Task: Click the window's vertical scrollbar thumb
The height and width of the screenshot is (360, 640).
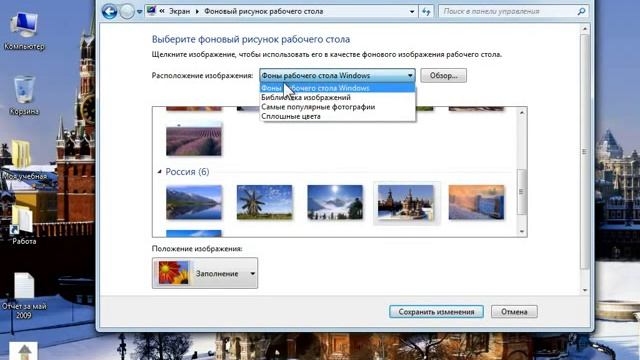Action: coord(585,151)
